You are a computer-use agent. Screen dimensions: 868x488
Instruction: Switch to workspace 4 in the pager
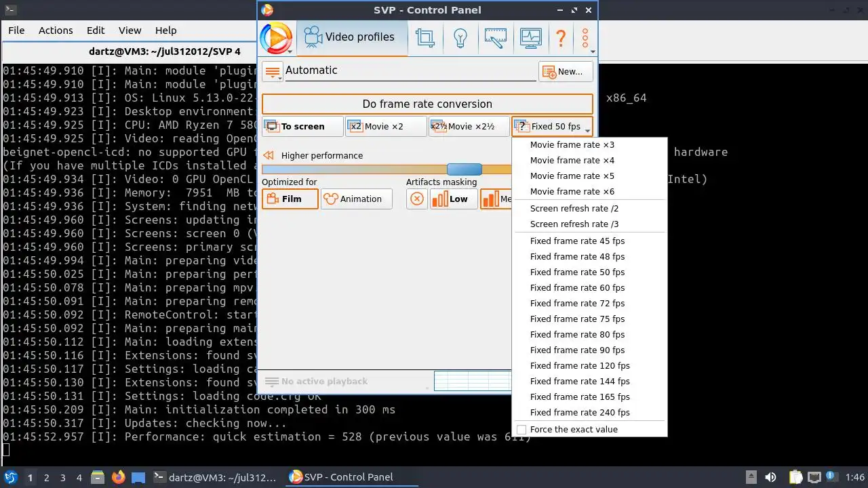pyautogui.click(x=79, y=478)
